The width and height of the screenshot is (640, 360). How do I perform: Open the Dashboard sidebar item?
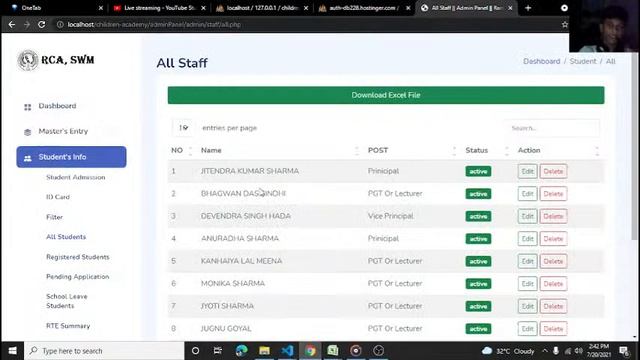click(57, 106)
